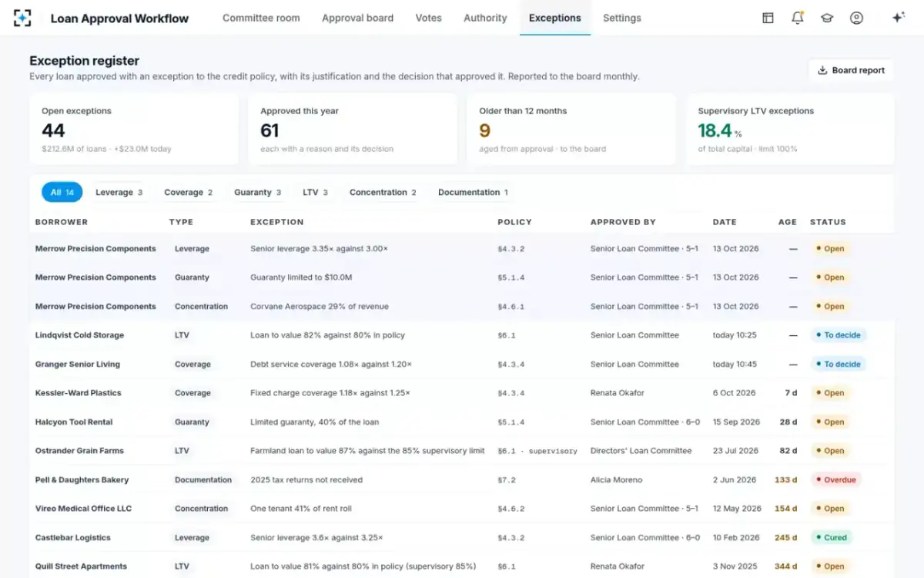
Task: Click Directors' Loan Committee approver
Action: coord(641,451)
